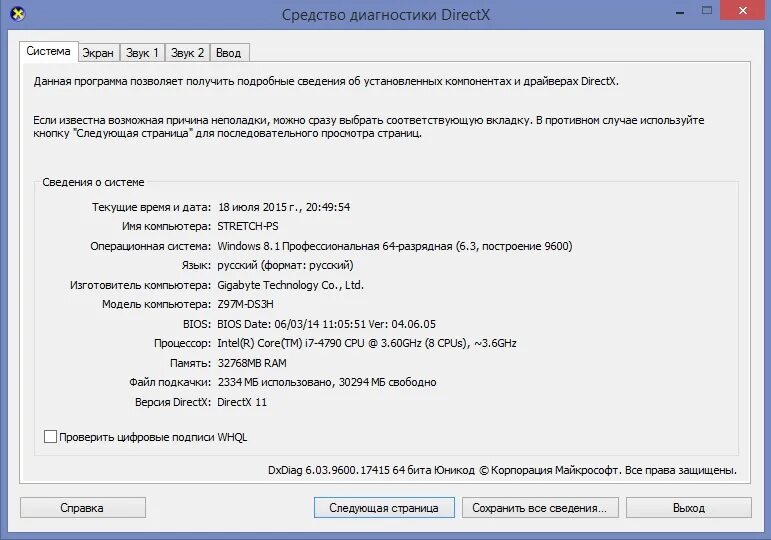Image resolution: width=771 pixels, height=540 pixels.
Task: Click the Изготовитель компьютера label
Action: click(141, 285)
